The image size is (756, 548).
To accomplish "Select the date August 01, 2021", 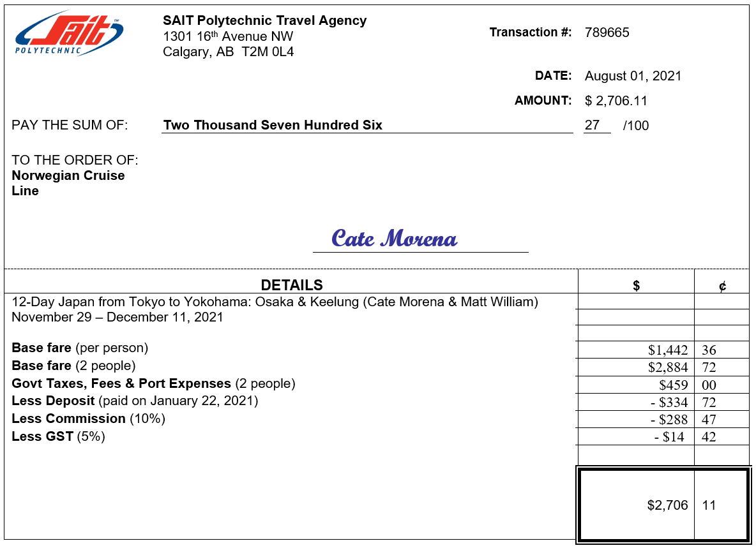I will 633,76.
